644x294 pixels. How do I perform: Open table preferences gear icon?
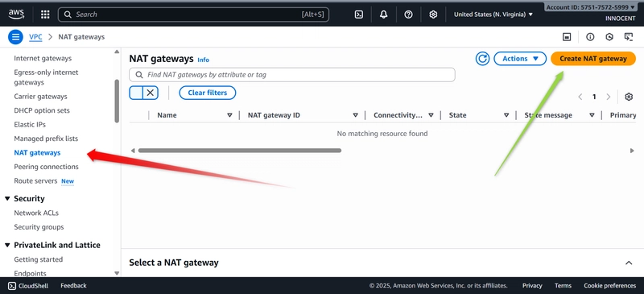tap(629, 97)
